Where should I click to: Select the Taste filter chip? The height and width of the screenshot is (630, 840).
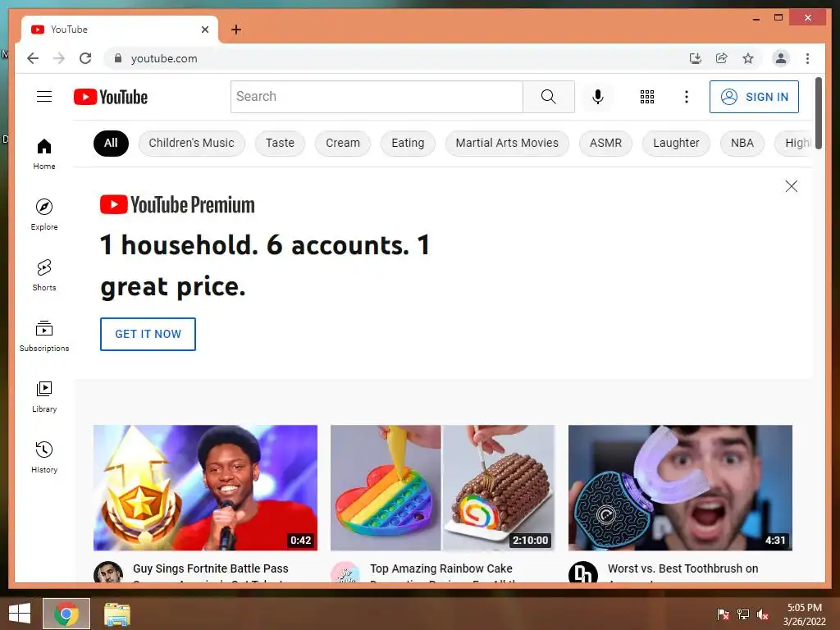click(280, 143)
